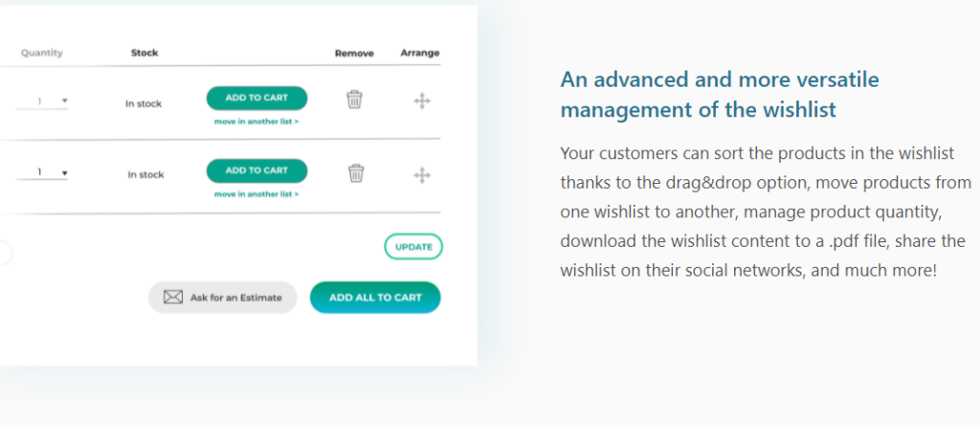
Task: Click the UPDATE button
Action: click(x=413, y=246)
